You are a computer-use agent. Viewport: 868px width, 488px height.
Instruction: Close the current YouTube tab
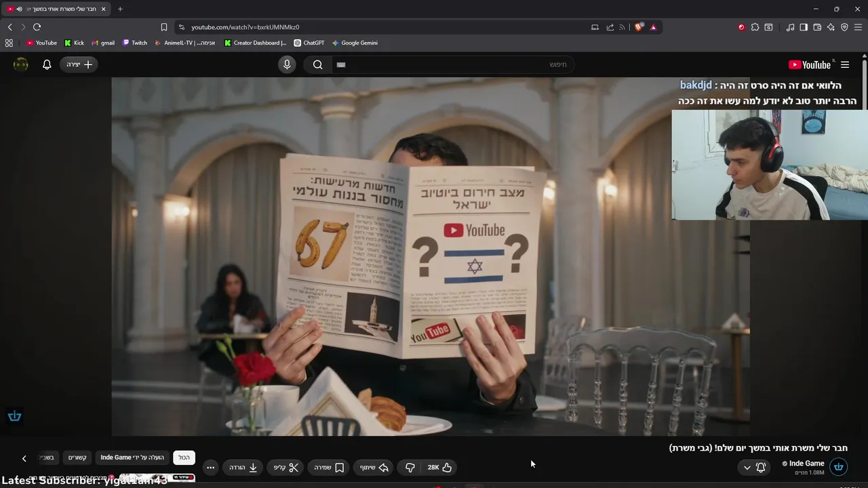[104, 9]
